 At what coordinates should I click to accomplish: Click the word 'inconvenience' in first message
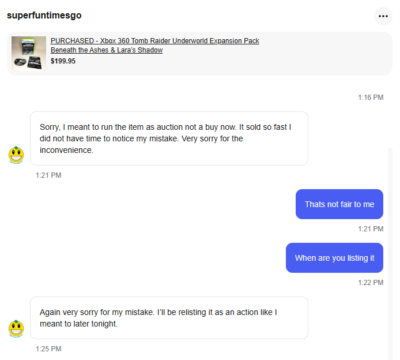point(66,150)
